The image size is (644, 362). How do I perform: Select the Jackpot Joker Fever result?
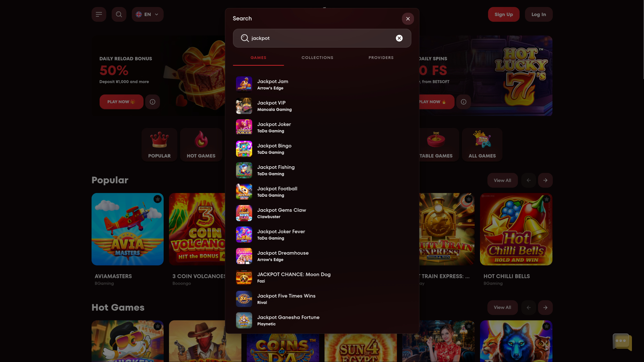pyautogui.click(x=322, y=235)
